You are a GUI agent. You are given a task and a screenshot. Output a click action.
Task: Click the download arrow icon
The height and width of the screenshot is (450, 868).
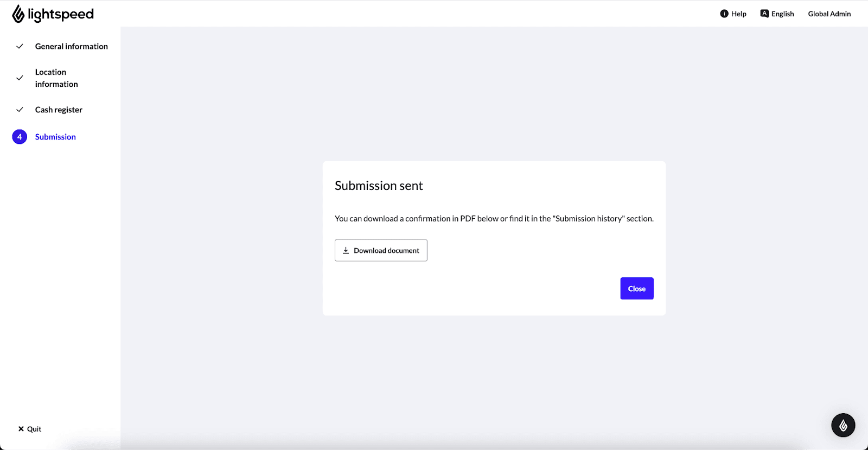[346, 250]
